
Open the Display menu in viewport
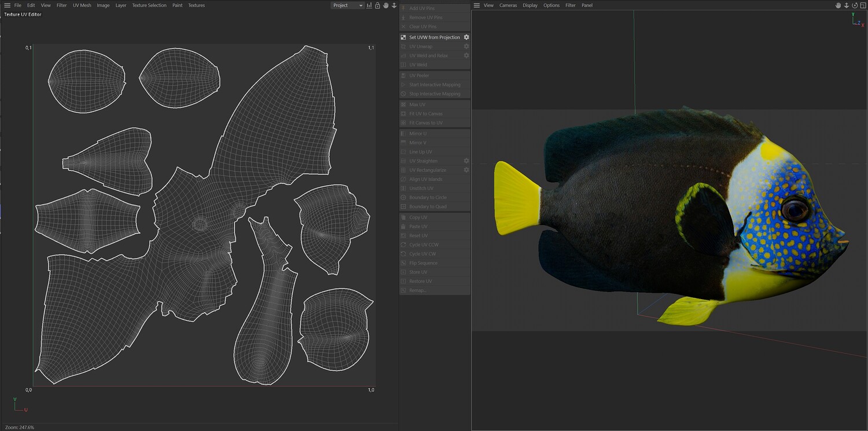530,5
